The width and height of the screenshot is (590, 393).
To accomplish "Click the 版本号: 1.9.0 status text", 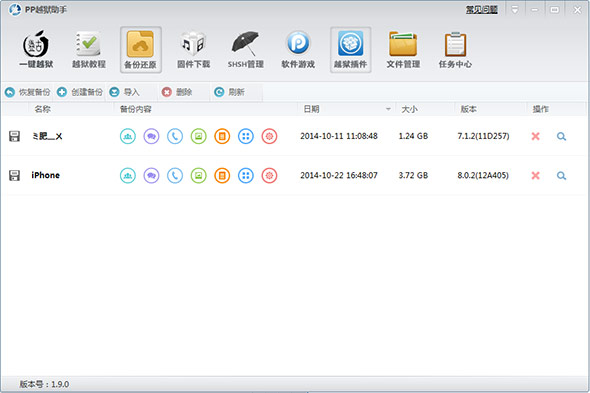I will pyautogui.click(x=44, y=384).
